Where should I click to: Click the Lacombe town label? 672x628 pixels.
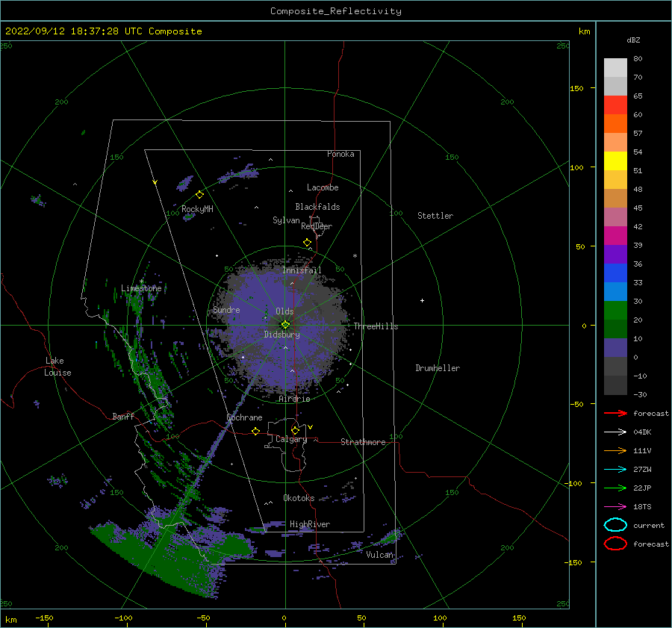(323, 187)
